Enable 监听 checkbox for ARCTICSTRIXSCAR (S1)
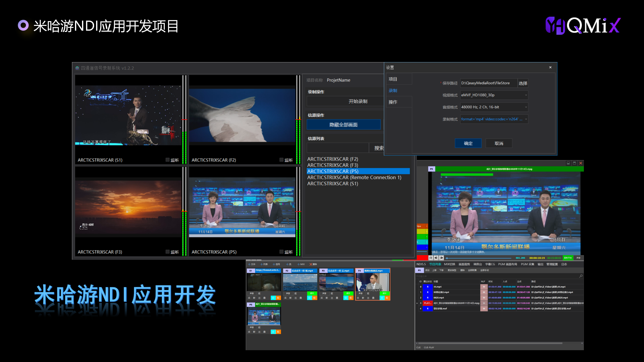The image size is (644, 362). coord(168,160)
